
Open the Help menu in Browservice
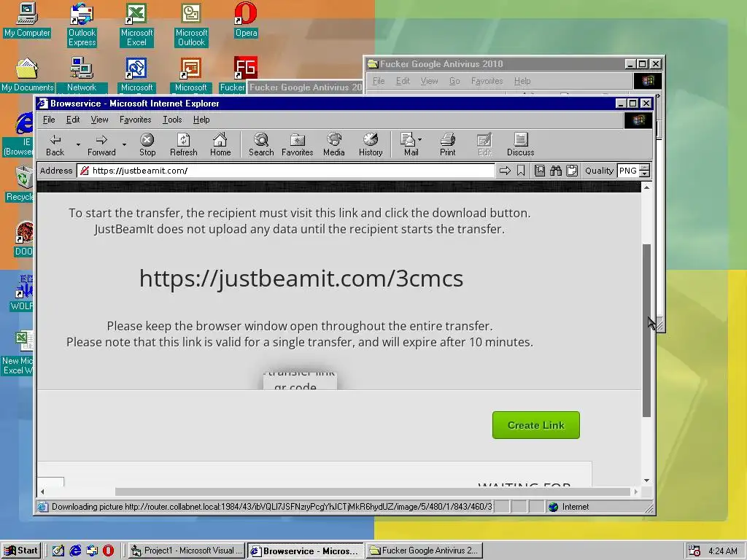click(201, 120)
